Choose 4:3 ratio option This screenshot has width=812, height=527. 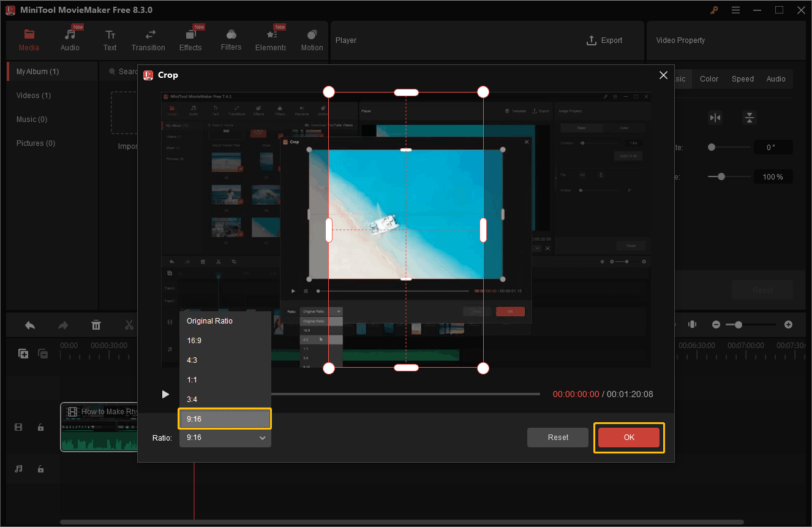point(225,360)
